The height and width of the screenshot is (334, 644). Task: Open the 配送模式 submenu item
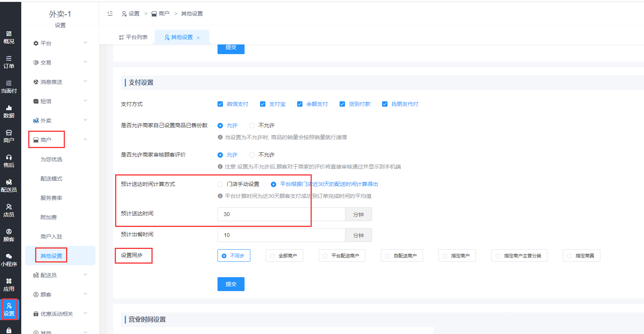click(x=51, y=179)
